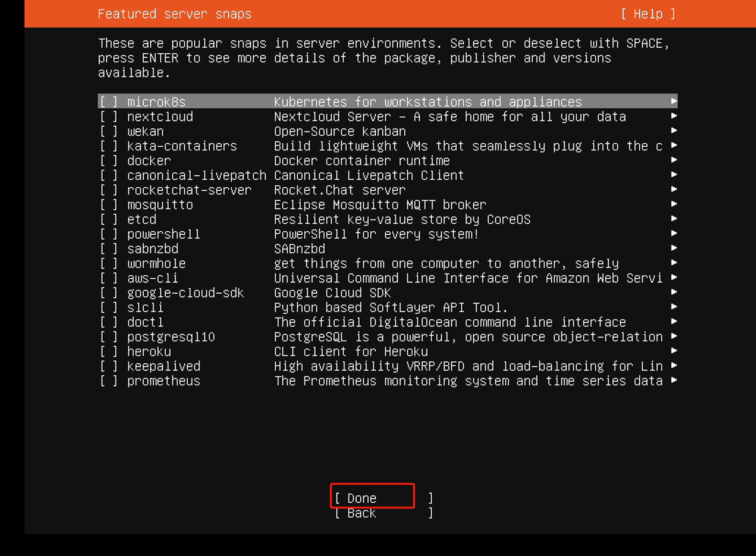Open details arrow for sabnzbd
Screen dimensions: 756x556
click(x=673, y=248)
